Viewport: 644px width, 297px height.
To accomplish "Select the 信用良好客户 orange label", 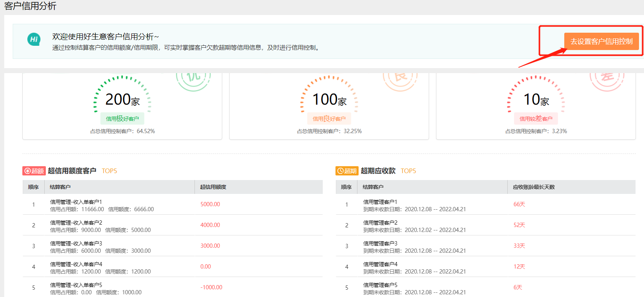I will [329, 118].
